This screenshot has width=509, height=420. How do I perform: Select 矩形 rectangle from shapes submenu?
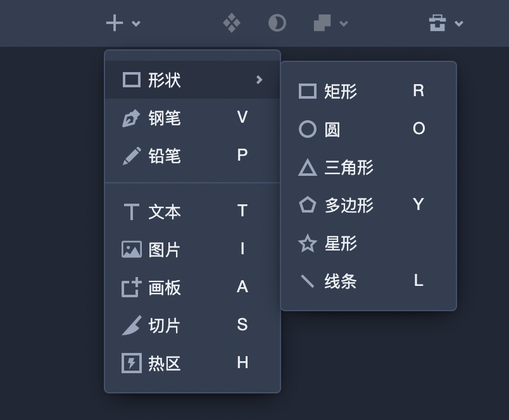click(368, 91)
